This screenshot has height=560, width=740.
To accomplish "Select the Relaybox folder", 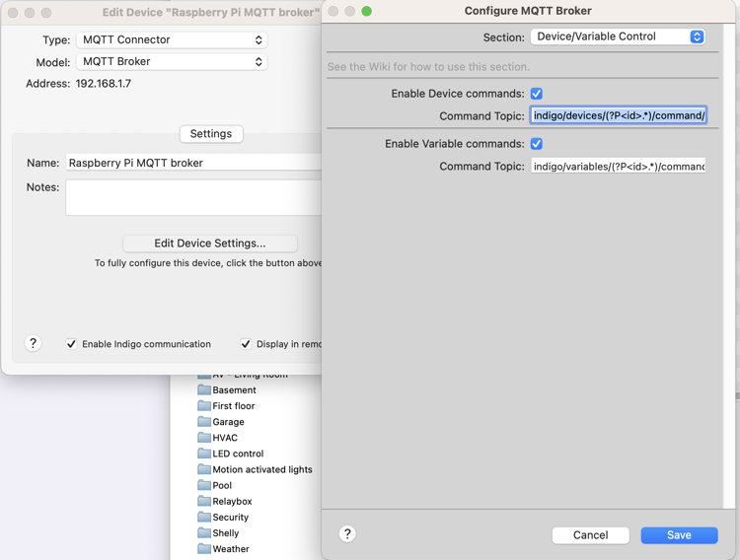I will coord(225,502).
